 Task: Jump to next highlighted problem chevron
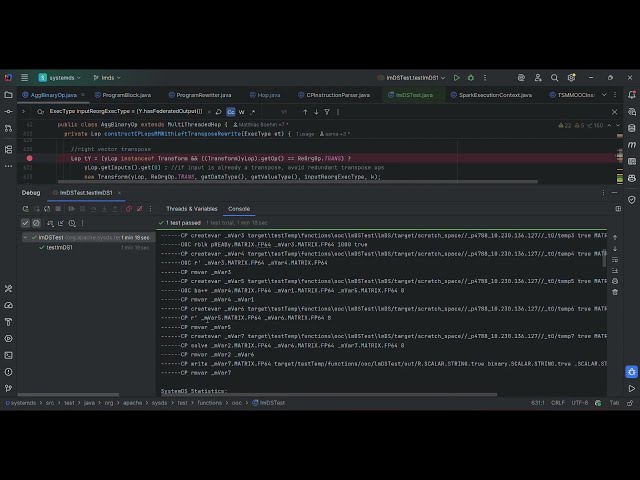618,125
